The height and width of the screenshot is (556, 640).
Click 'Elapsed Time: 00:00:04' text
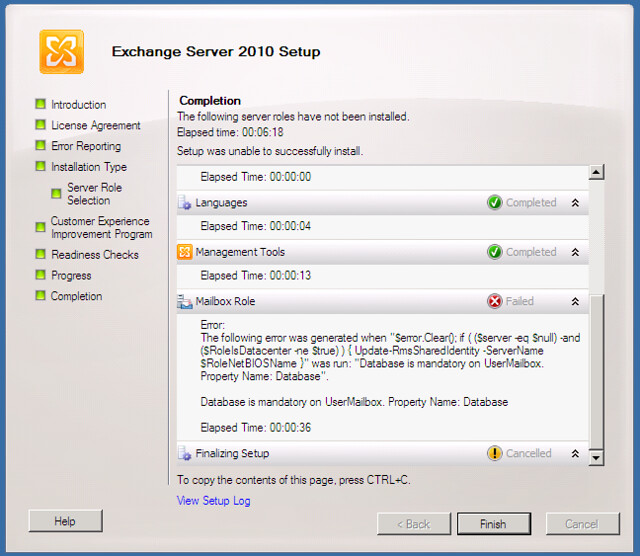click(256, 226)
